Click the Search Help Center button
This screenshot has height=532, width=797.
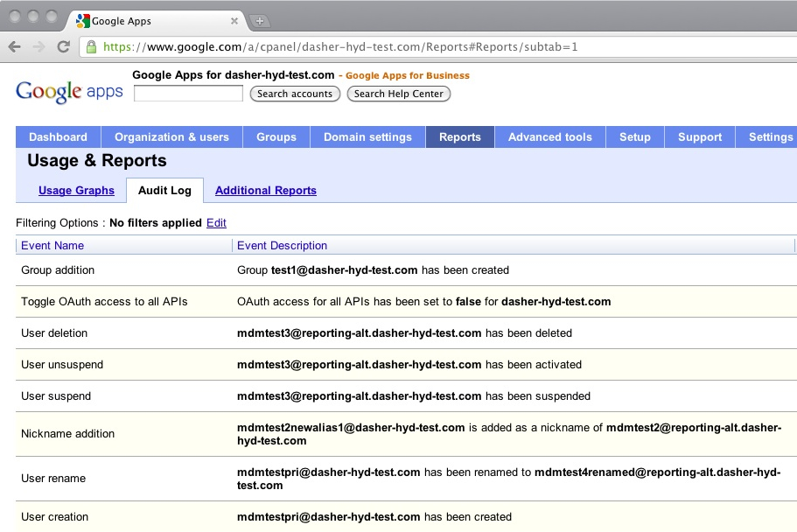399,94
